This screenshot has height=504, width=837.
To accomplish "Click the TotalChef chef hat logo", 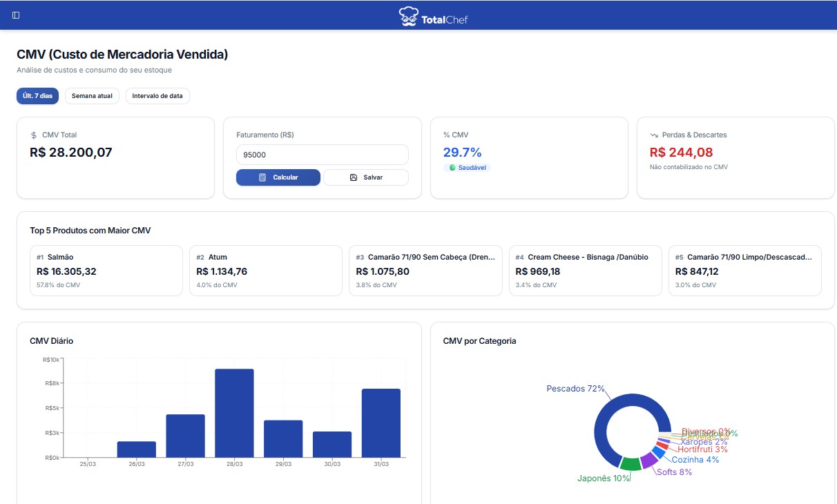I will click(408, 16).
